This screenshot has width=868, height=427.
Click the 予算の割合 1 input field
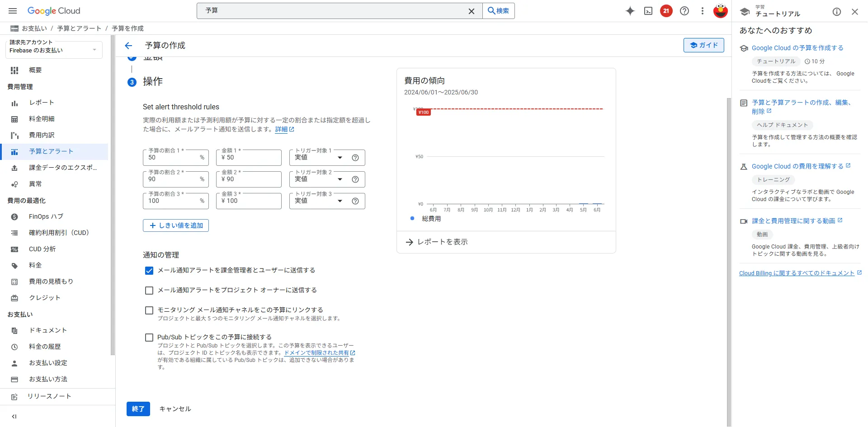coord(176,158)
